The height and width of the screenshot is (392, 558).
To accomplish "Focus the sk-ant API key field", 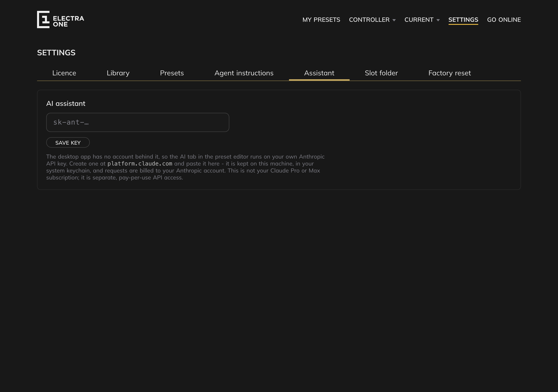I will (138, 122).
